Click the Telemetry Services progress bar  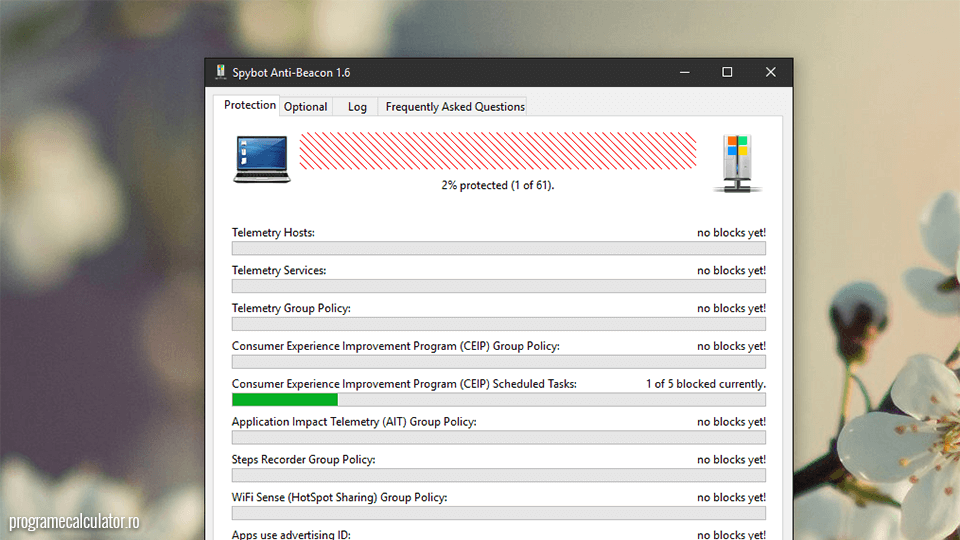(498, 286)
